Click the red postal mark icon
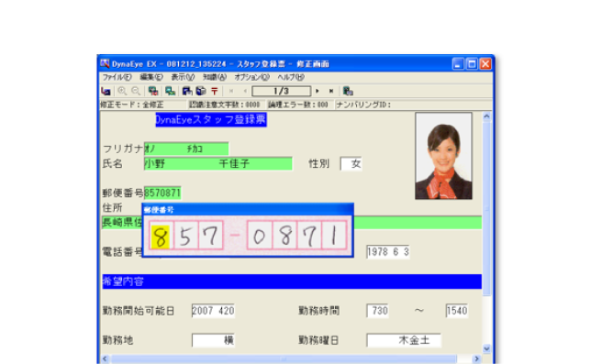591x364 pixels. (x=215, y=91)
